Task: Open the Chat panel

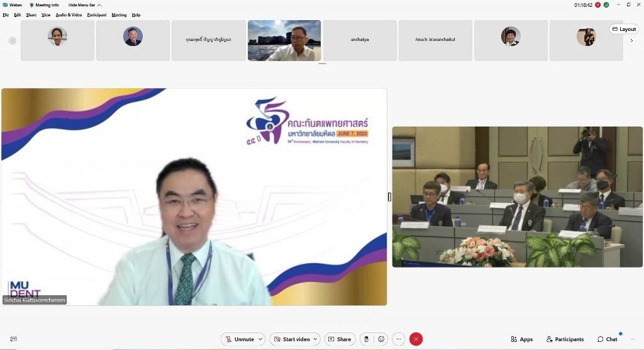Action: (608, 339)
